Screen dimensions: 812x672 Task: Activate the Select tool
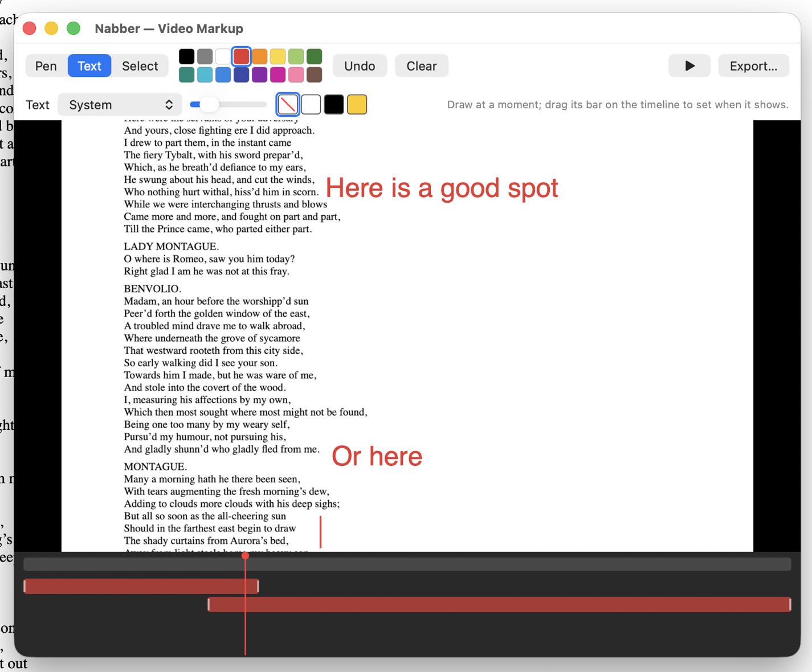140,66
